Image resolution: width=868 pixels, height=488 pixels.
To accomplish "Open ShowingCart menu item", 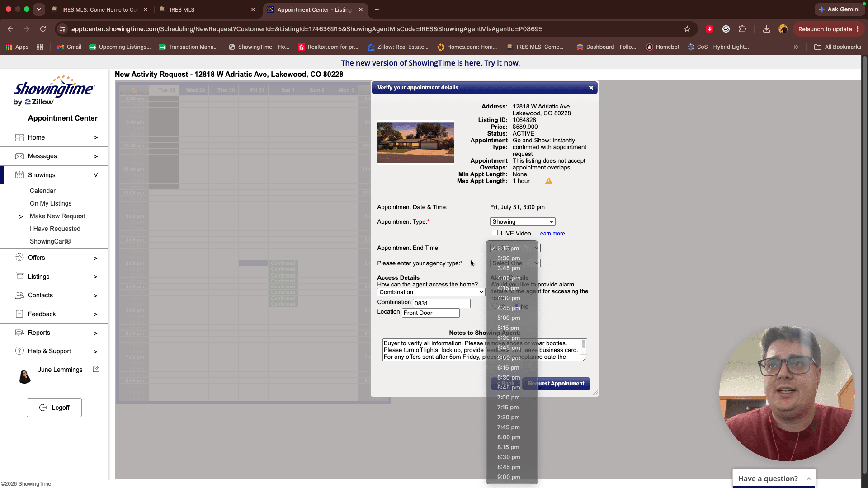I will tap(50, 241).
